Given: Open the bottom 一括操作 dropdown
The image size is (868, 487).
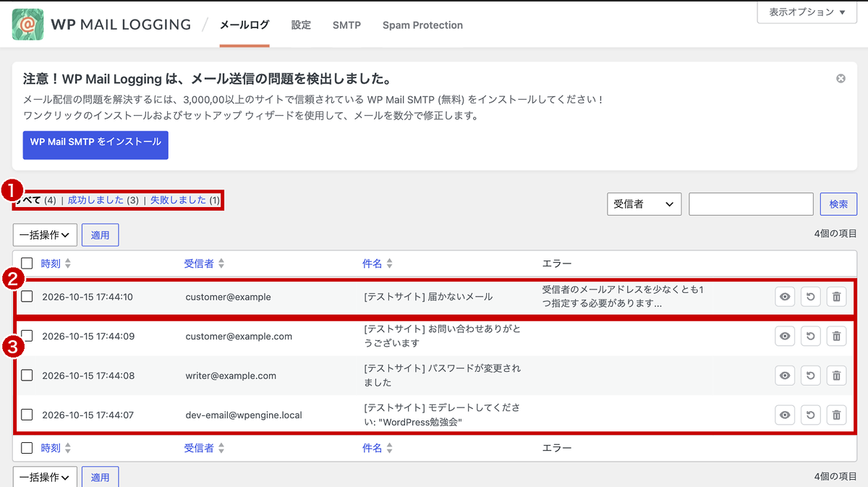Looking at the screenshot, I should click(45, 477).
